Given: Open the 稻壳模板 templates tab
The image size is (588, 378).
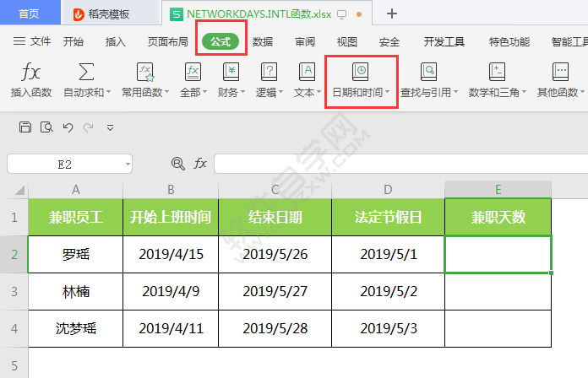Looking at the screenshot, I should point(110,14).
